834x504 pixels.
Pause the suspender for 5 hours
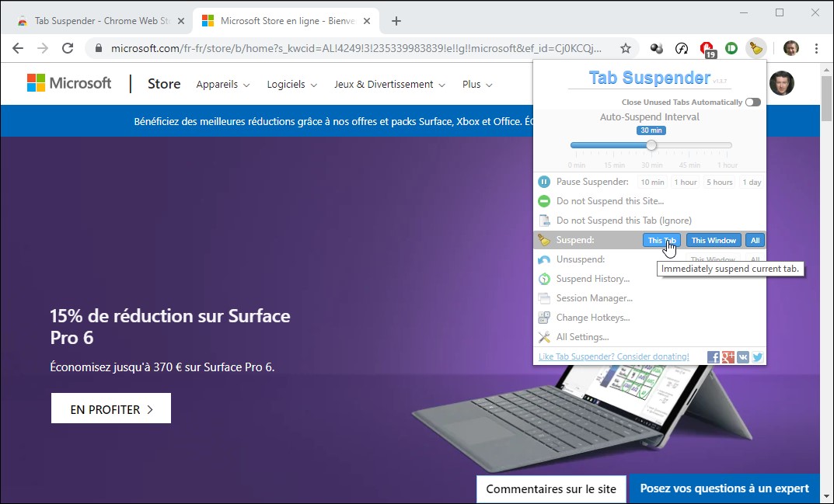point(719,182)
